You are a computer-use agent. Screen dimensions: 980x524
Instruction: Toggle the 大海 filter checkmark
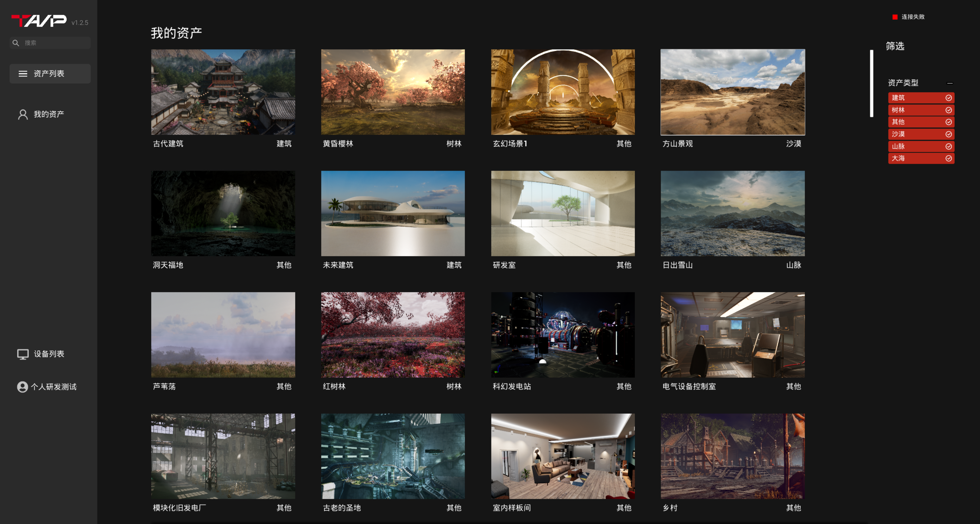tap(948, 159)
